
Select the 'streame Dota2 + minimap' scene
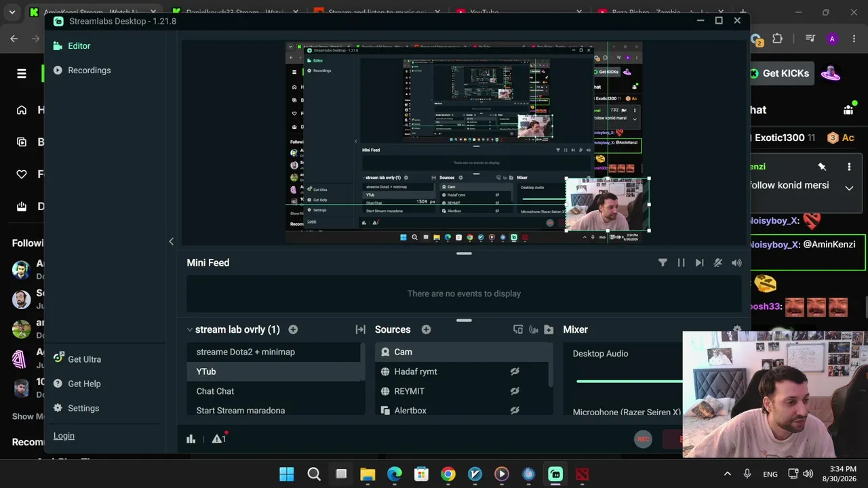pyautogui.click(x=275, y=352)
